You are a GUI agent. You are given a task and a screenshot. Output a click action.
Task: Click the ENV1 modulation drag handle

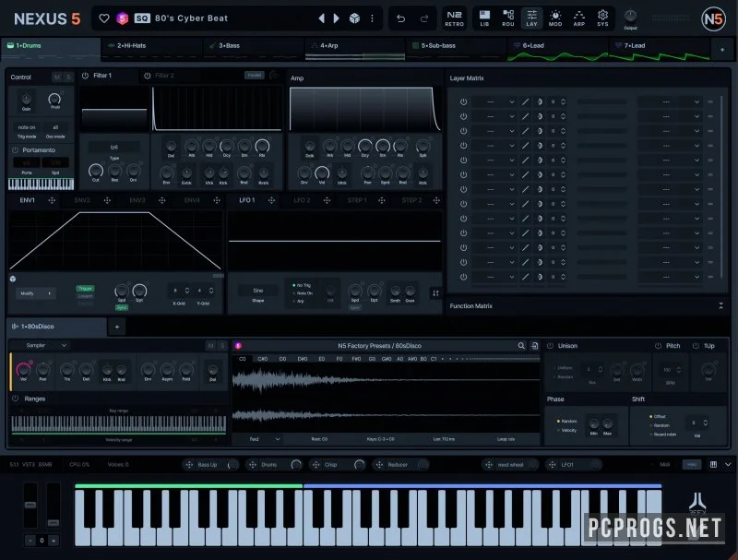[52, 200]
